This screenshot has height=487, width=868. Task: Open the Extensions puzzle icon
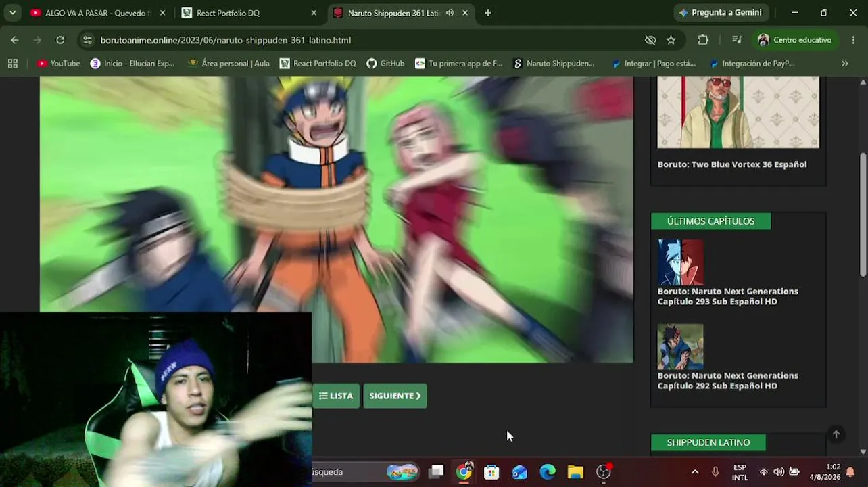pos(703,40)
